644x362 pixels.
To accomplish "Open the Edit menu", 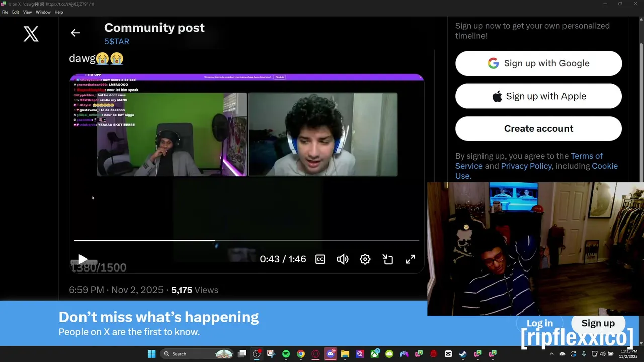I will click(x=16, y=12).
